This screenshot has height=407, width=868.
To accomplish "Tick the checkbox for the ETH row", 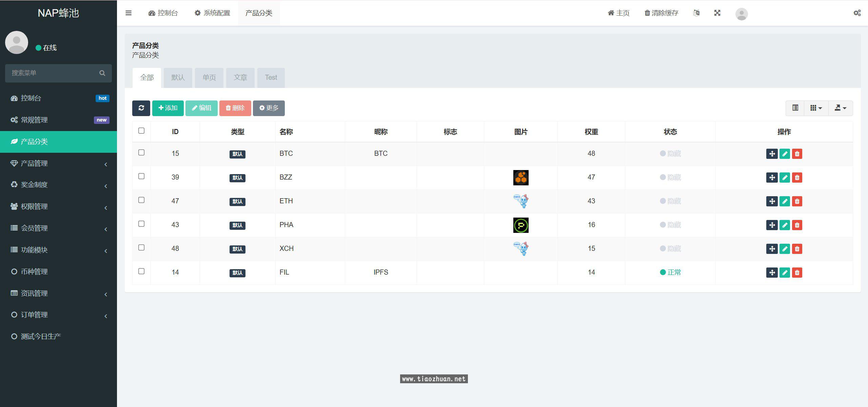I will coord(141,200).
